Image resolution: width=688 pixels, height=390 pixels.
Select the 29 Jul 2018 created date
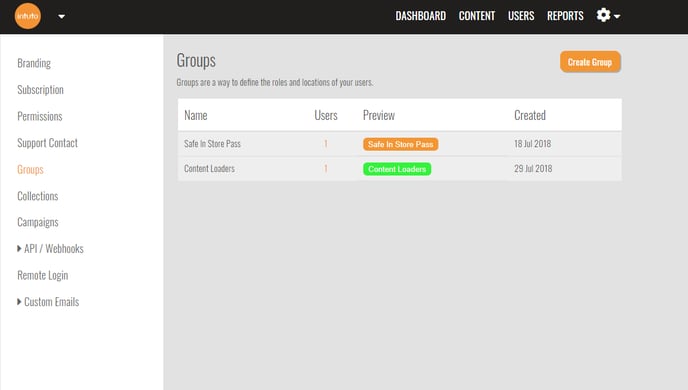(533, 168)
